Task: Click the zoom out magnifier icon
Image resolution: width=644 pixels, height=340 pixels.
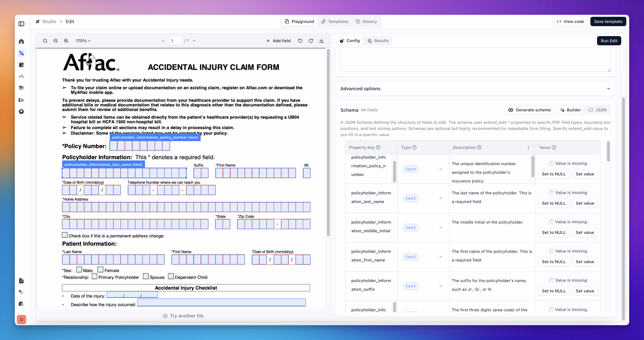Action: (55, 41)
